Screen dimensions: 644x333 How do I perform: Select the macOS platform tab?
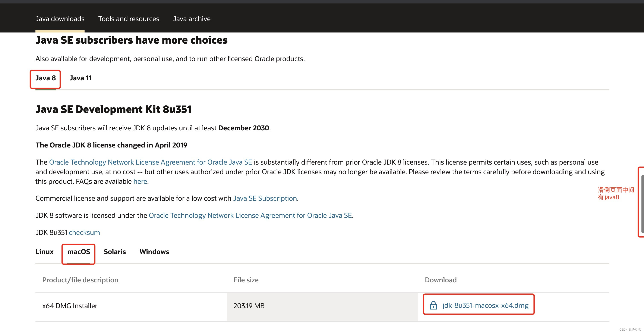[79, 252]
